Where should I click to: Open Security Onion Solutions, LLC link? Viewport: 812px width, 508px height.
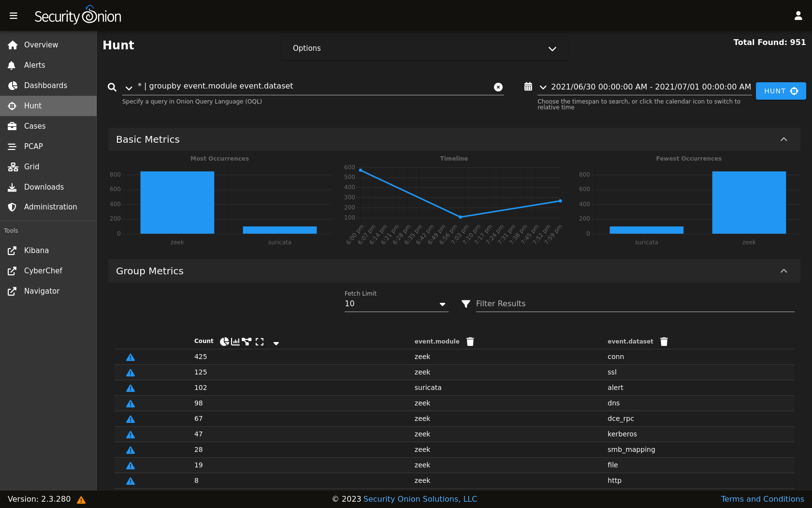420,499
